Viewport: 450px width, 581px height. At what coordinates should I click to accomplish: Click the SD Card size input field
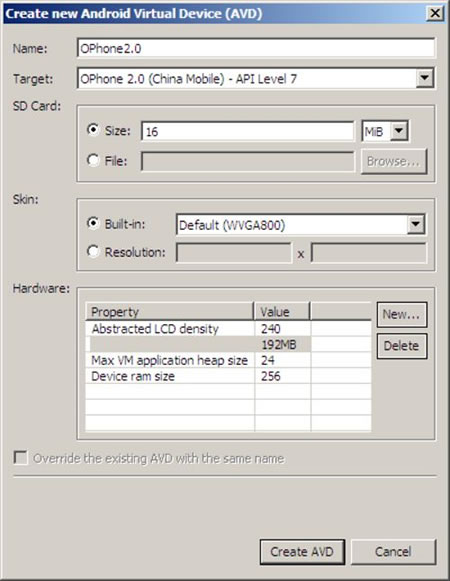247,131
